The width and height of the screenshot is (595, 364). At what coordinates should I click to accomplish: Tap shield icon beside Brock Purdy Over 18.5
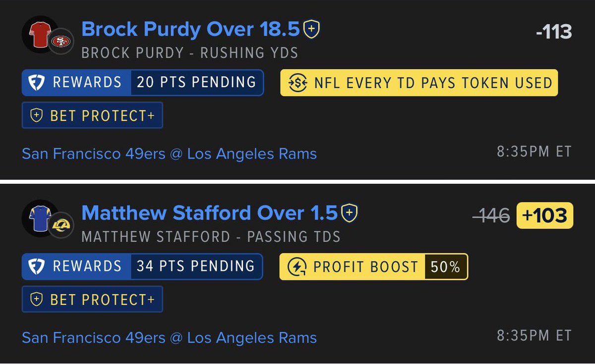tap(312, 29)
